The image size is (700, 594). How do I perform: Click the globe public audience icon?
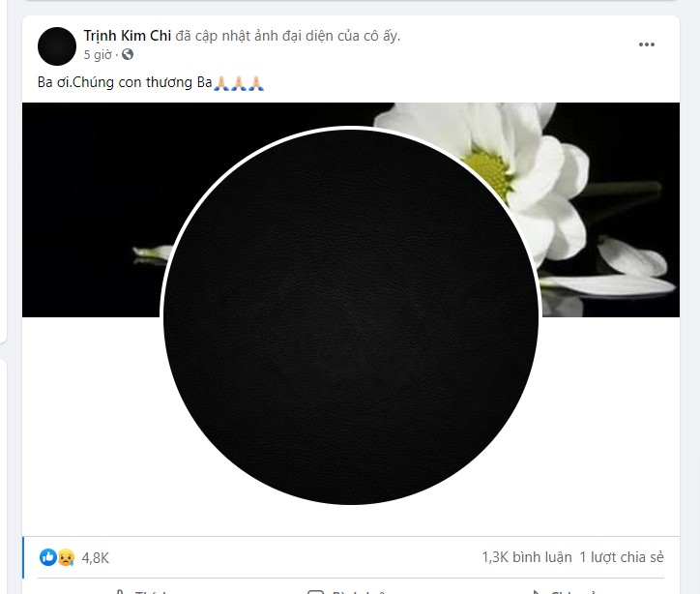[x=128, y=54]
